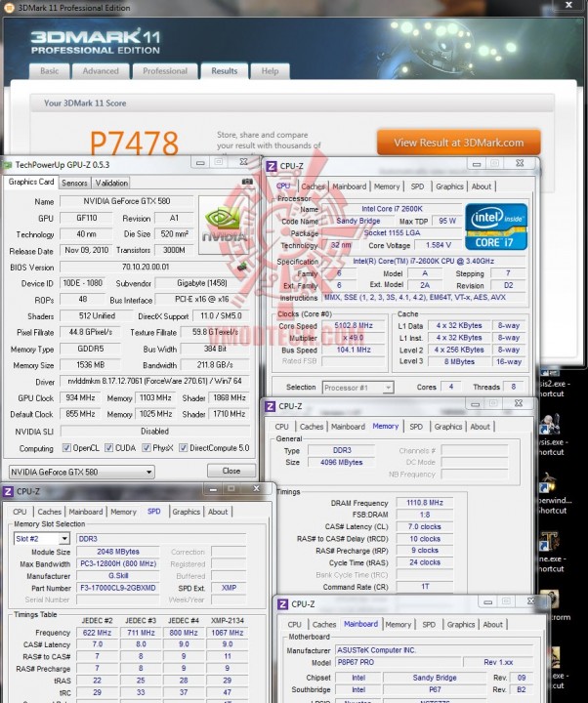Click the Close button in GPU-Z
588x703 pixels.
[x=231, y=471]
